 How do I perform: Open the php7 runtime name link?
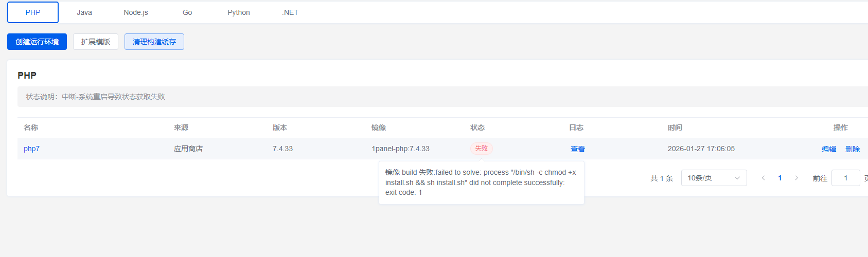31,149
